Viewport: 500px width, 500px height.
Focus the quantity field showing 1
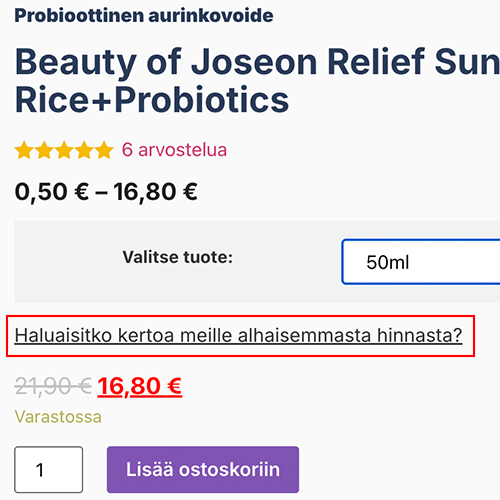(49, 470)
